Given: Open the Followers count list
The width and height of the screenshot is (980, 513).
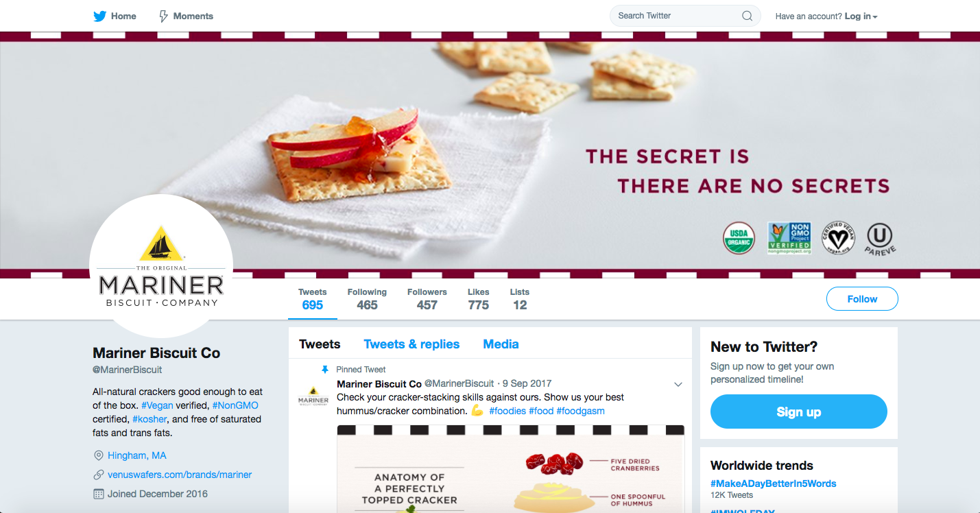Looking at the screenshot, I should click(427, 299).
